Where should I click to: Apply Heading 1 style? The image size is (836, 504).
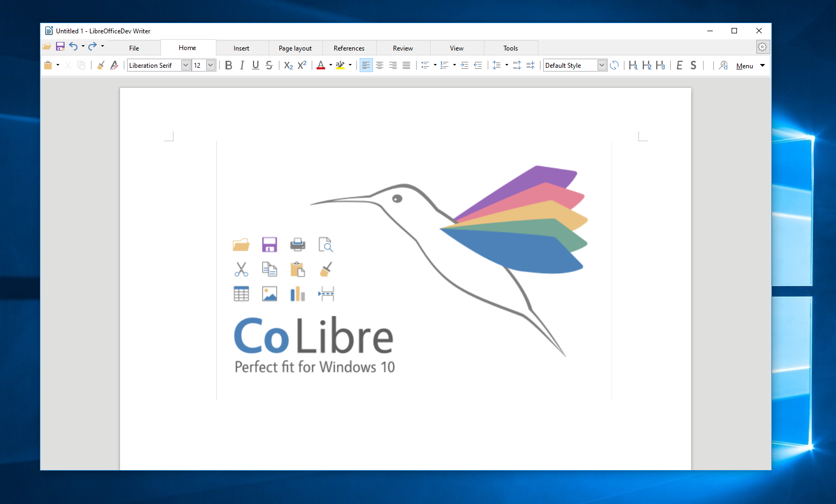[634, 65]
